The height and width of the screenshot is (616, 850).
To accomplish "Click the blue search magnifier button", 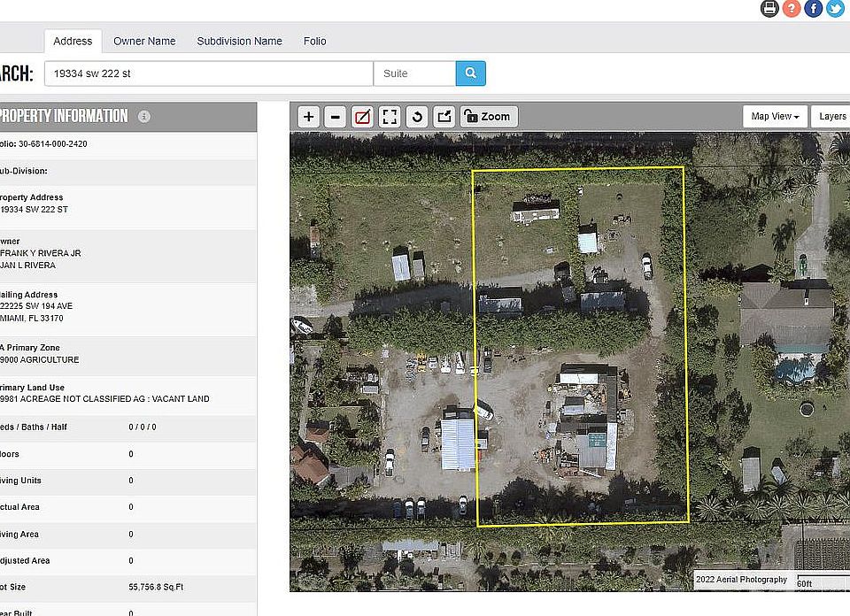I will tap(471, 73).
